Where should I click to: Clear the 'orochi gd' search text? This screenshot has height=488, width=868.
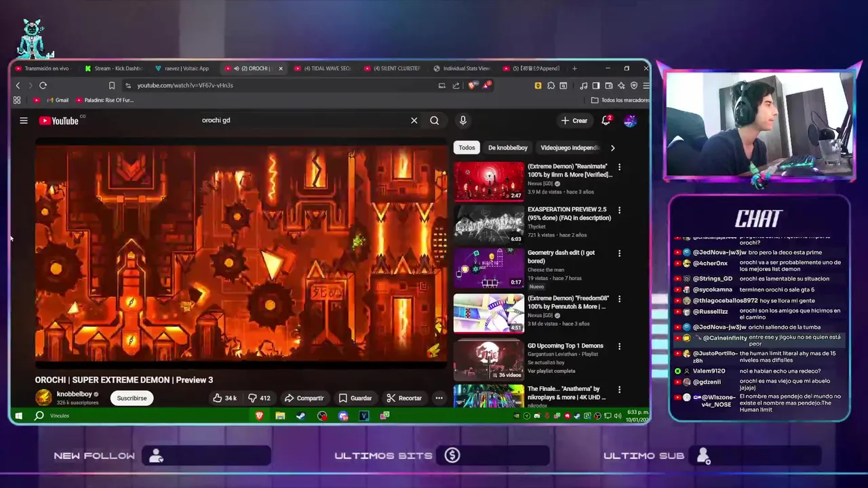(414, 121)
